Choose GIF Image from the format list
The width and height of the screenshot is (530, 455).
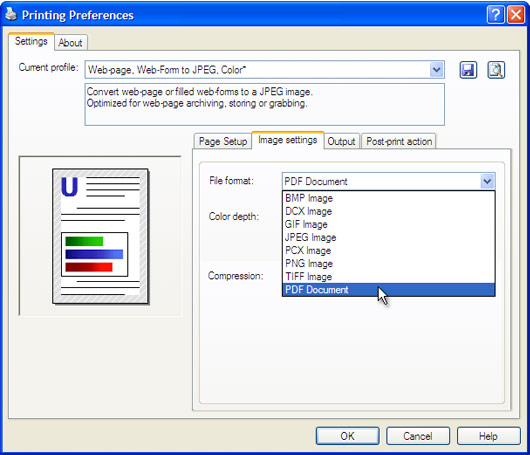click(388, 224)
